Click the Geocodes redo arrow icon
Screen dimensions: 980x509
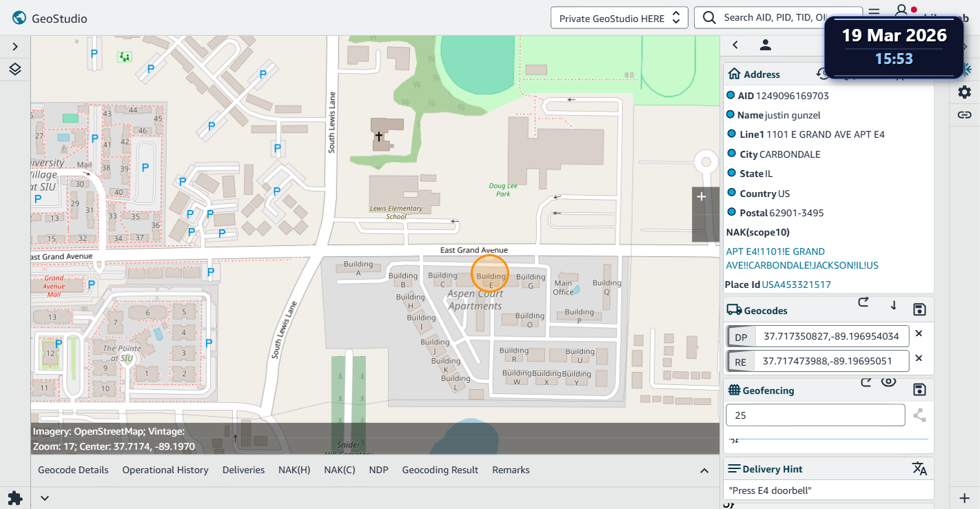click(x=863, y=302)
